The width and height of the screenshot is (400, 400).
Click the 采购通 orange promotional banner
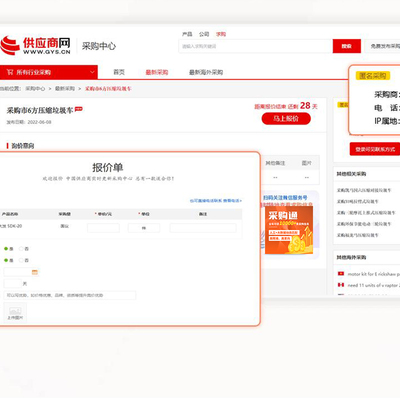(x=289, y=230)
